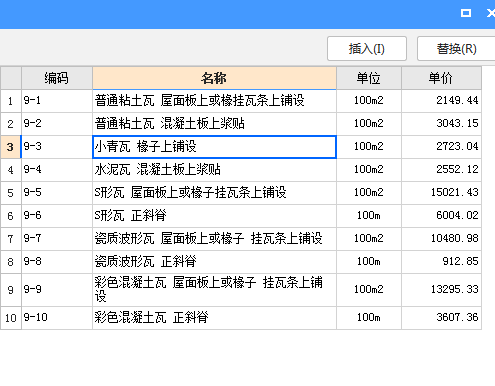Image resolution: width=495 pixels, height=386 pixels.
Task: Select row header number 2
Action: [11, 124]
